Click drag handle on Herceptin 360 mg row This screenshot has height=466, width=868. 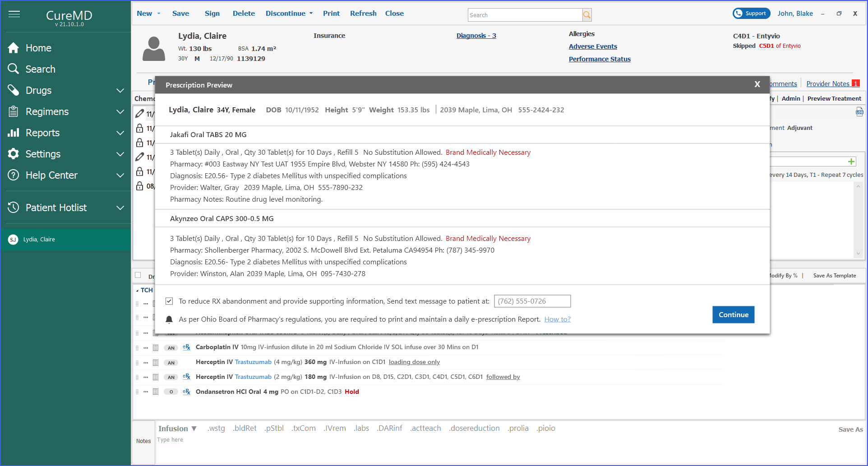point(137,362)
